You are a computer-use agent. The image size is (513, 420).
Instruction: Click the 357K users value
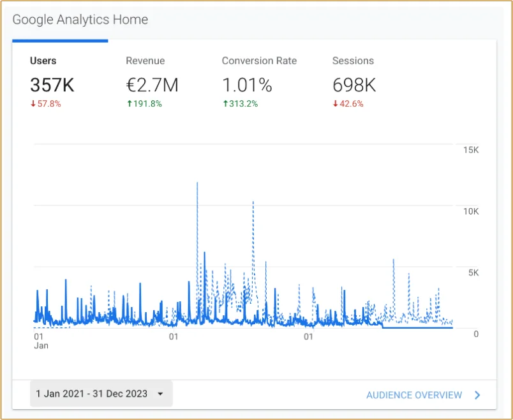pyautogui.click(x=52, y=85)
